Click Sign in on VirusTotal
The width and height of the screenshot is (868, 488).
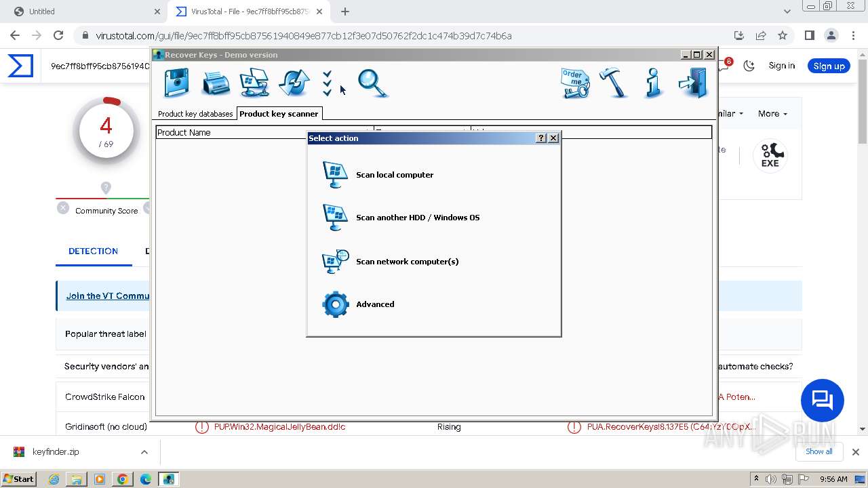point(782,66)
